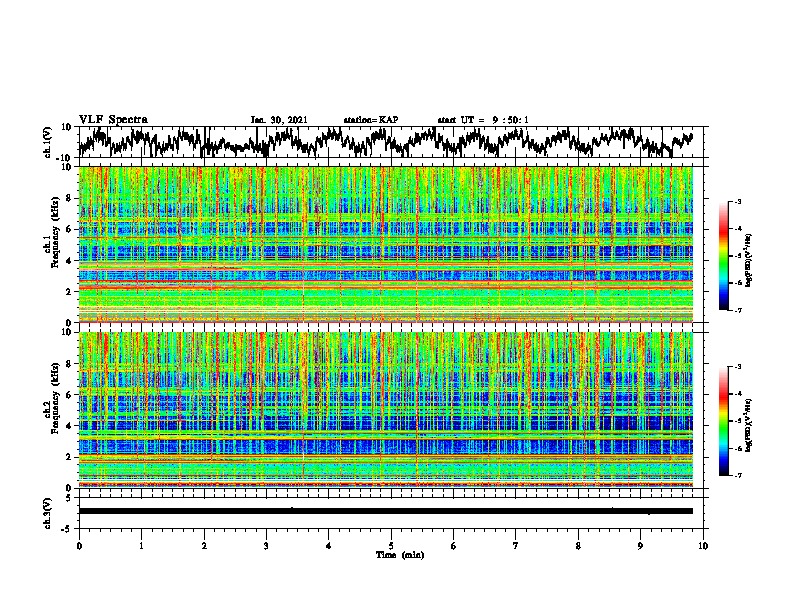Click the 'start UT = 9 : 50: 1' label
The width and height of the screenshot is (792, 612).
point(483,120)
